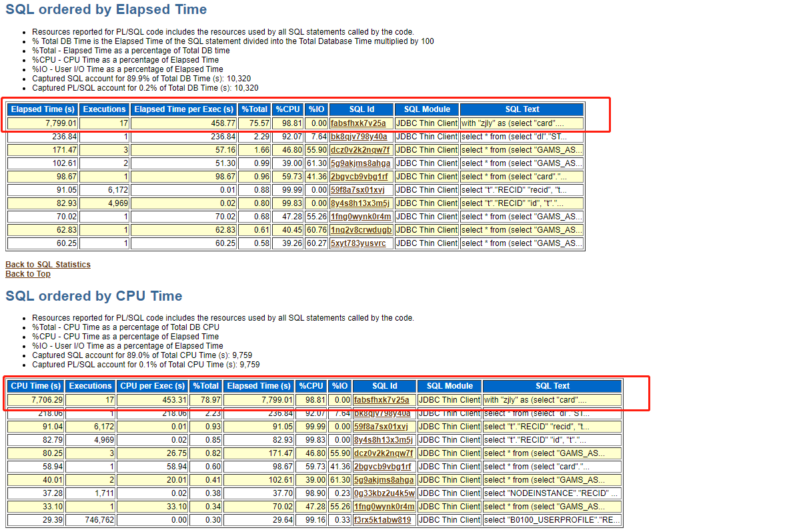This screenshot has height=532, width=801.
Task: Click SQL Id 1fng0wynk0r4m in CPU Time table
Action: 384,507
